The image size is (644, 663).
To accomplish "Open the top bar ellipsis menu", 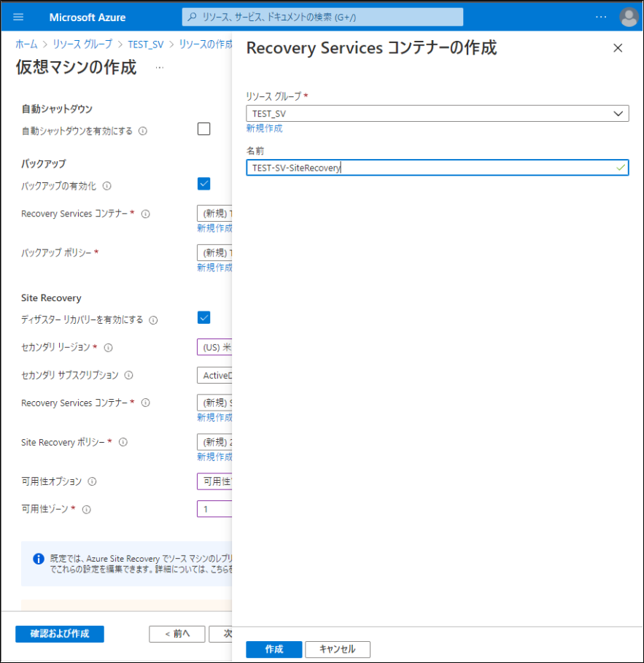I will click(x=601, y=17).
